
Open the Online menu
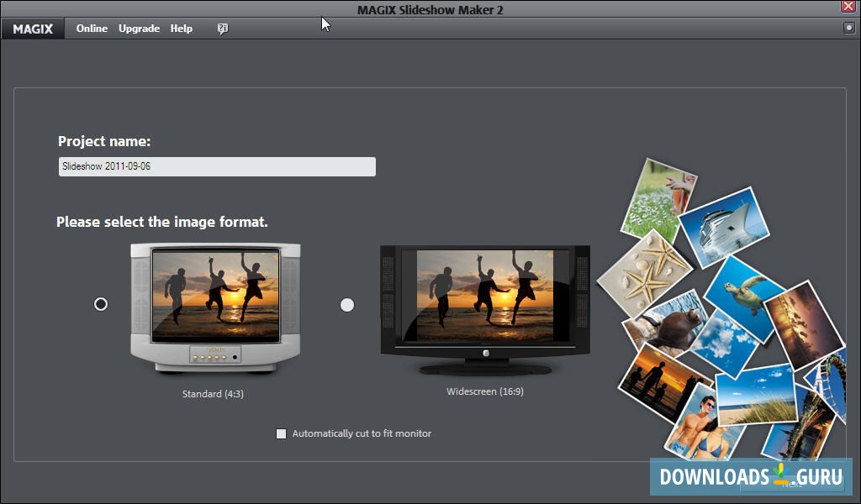91,28
